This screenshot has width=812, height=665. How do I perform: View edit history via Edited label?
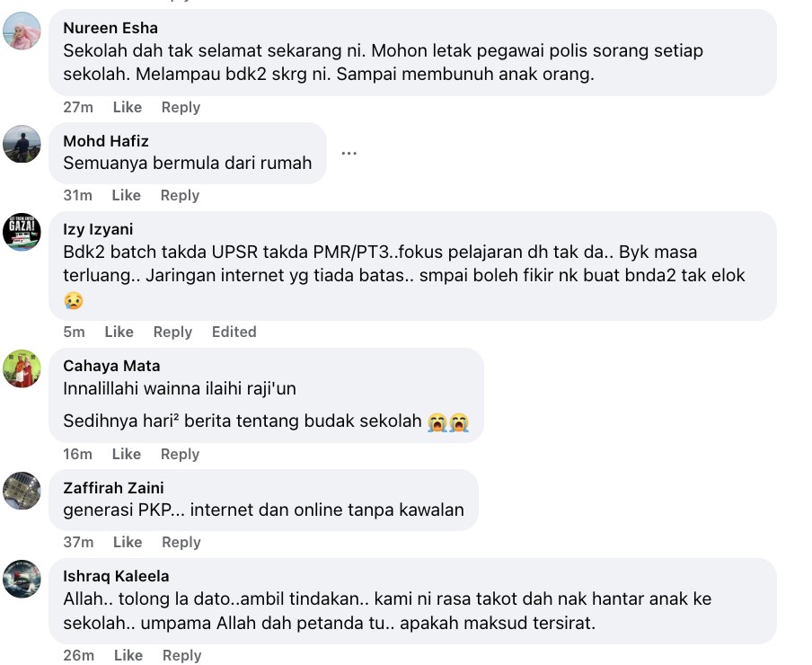point(234,332)
